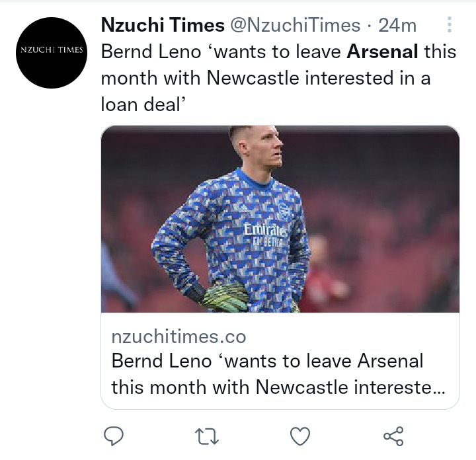The height and width of the screenshot is (460, 476).
Task: Click the 24m timestamp
Action: 397,25
